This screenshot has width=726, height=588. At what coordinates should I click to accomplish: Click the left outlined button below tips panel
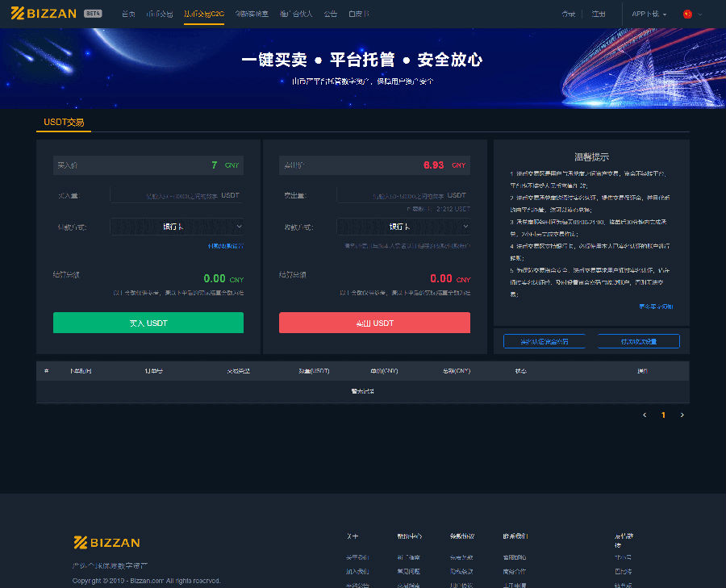(544, 341)
